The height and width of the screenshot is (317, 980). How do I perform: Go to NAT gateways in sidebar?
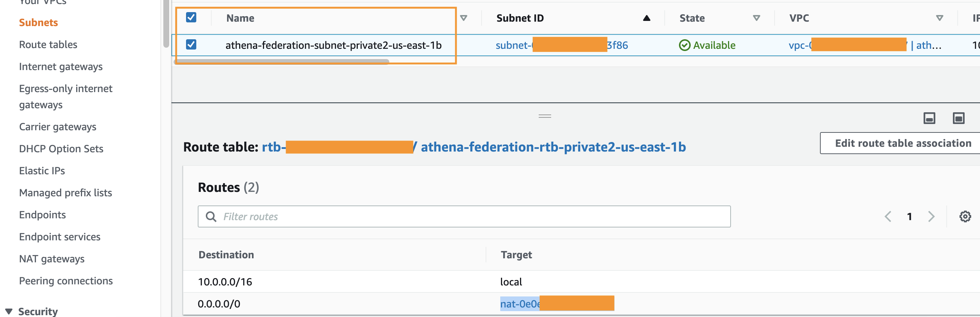[52, 259]
